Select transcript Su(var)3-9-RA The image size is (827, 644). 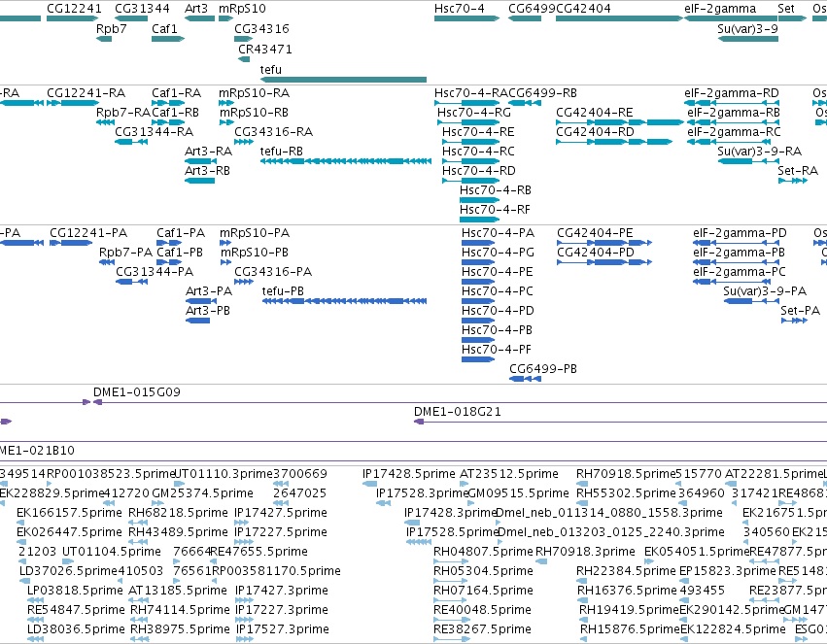coord(748,160)
